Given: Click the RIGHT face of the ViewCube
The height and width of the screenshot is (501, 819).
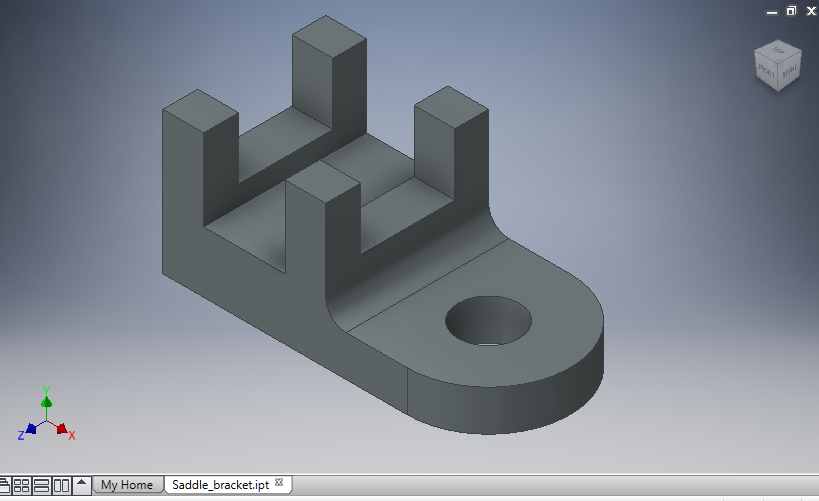Looking at the screenshot, I should pos(790,71).
